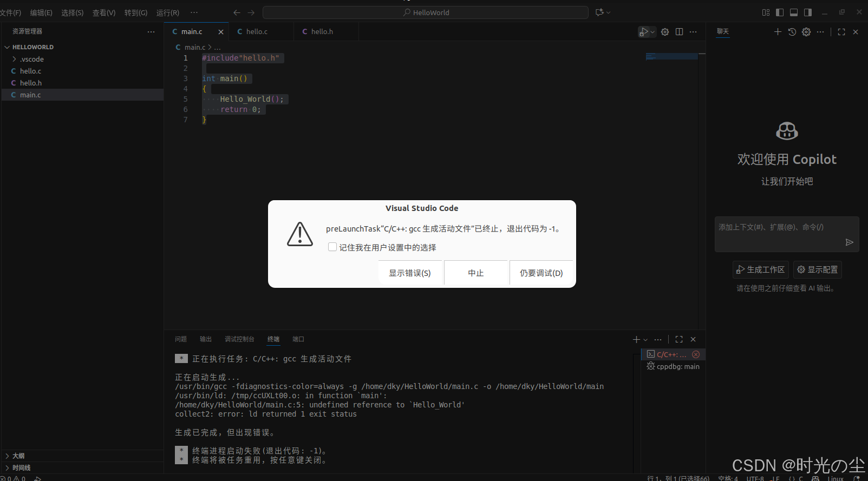Switch to the 问题 panel tab
The height and width of the screenshot is (481, 868).
point(181,339)
